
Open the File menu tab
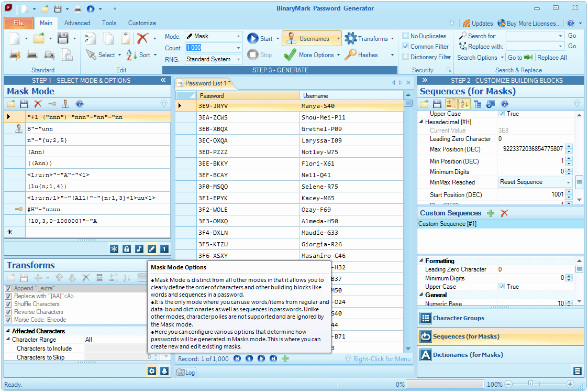click(x=19, y=23)
